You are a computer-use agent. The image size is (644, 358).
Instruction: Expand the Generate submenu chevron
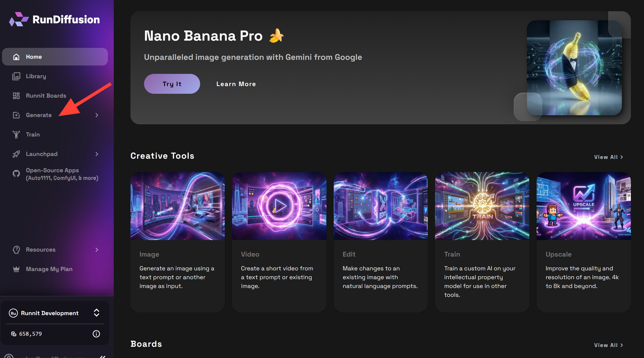[x=97, y=115]
